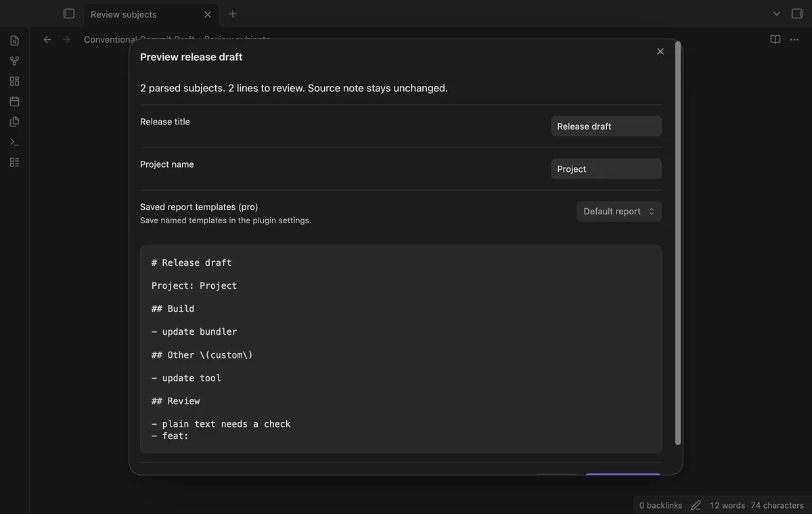Open graph view from the ribbon
The image size is (812, 514).
click(x=14, y=61)
